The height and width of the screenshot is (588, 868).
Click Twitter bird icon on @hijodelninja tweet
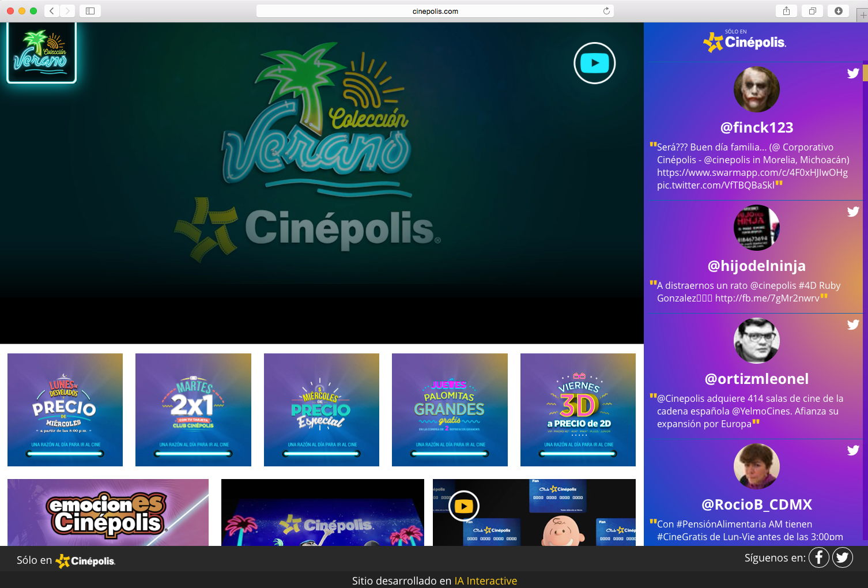pyautogui.click(x=853, y=212)
